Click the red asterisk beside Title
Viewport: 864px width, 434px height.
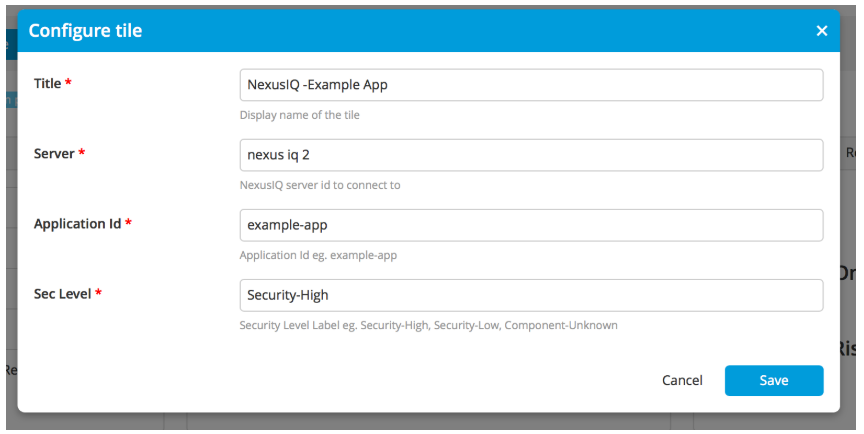[x=68, y=84]
